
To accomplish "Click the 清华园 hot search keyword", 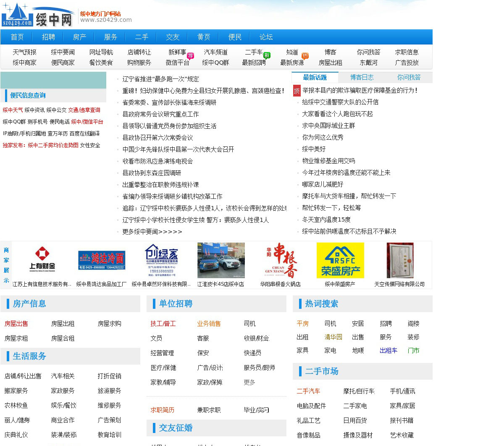I will 333,337.
